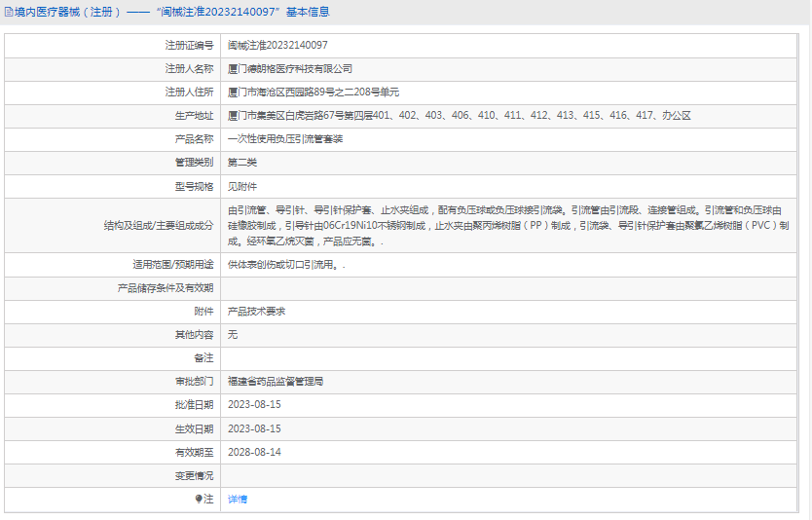Click the 其他内容 label
The width and height of the screenshot is (812, 520).
click(194, 335)
